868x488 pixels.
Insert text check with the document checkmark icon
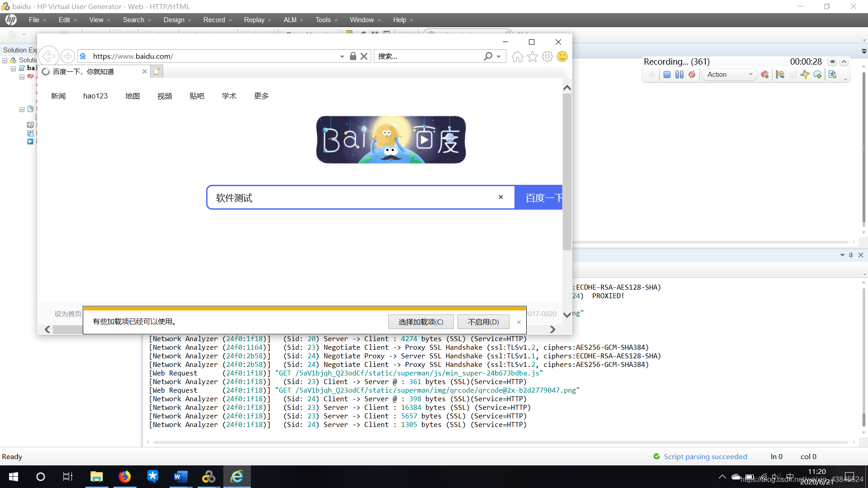pyautogui.click(x=833, y=75)
